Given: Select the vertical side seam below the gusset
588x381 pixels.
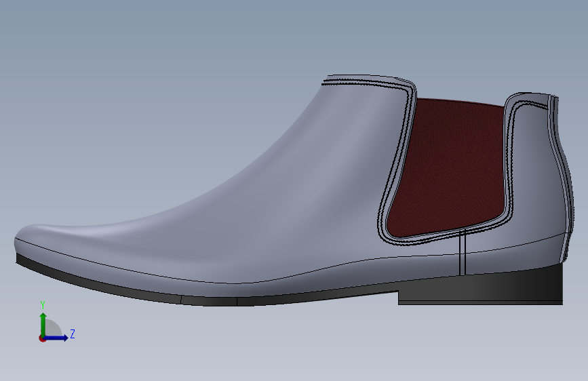Looking at the screenshot, I should click(462, 252).
